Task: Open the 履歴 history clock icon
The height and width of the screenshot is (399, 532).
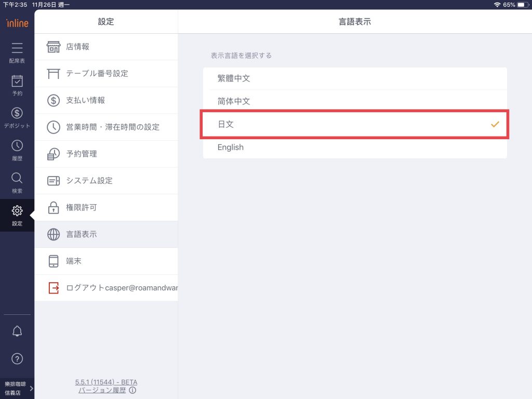Action: point(17,146)
